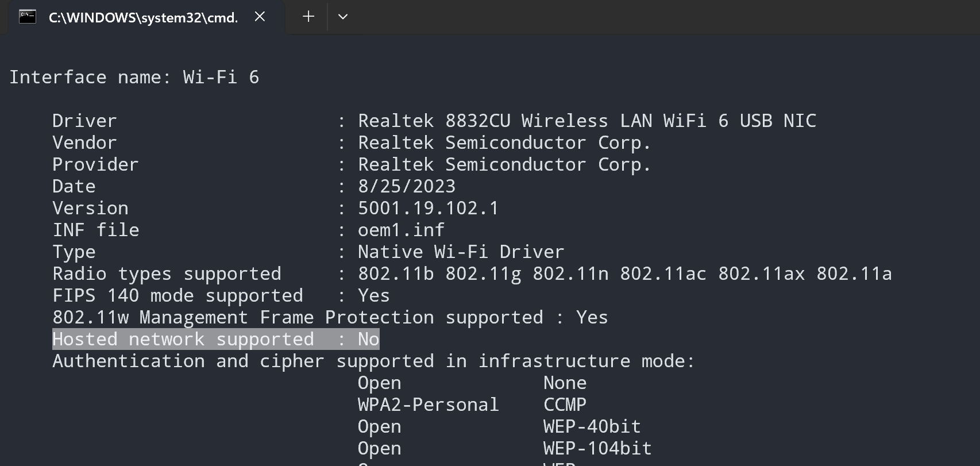Close the cmd.exe tab
The width and height of the screenshot is (980, 466).
[260, 17]
